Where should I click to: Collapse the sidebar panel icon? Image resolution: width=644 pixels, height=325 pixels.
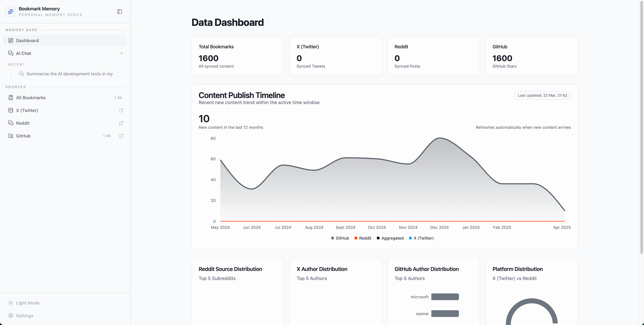(120, 12)
